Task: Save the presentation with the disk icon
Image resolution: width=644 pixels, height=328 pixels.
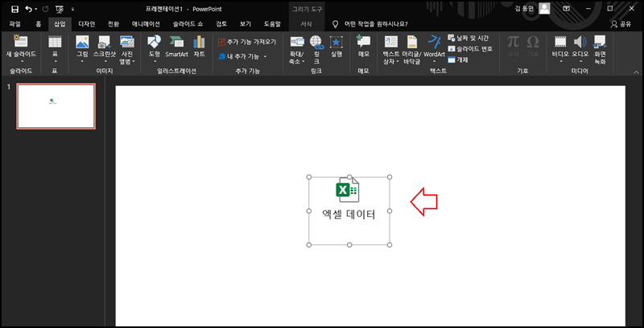Action: 14,9
